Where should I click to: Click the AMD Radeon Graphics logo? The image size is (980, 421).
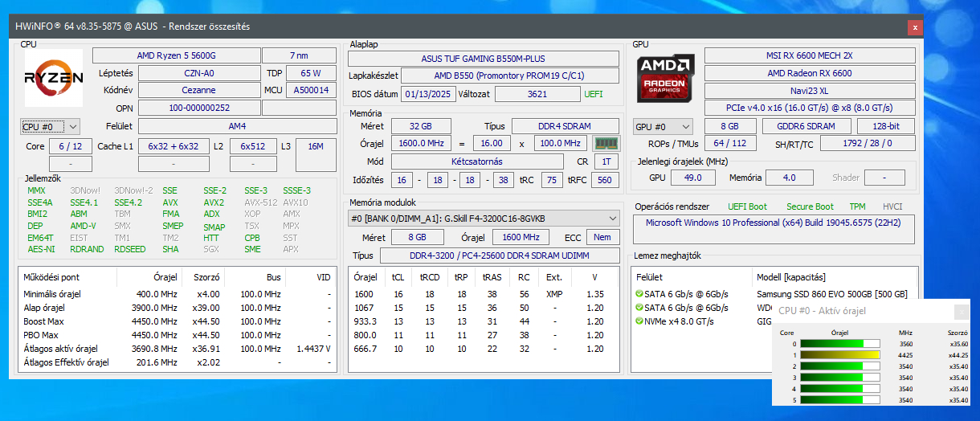pos(666,78)
